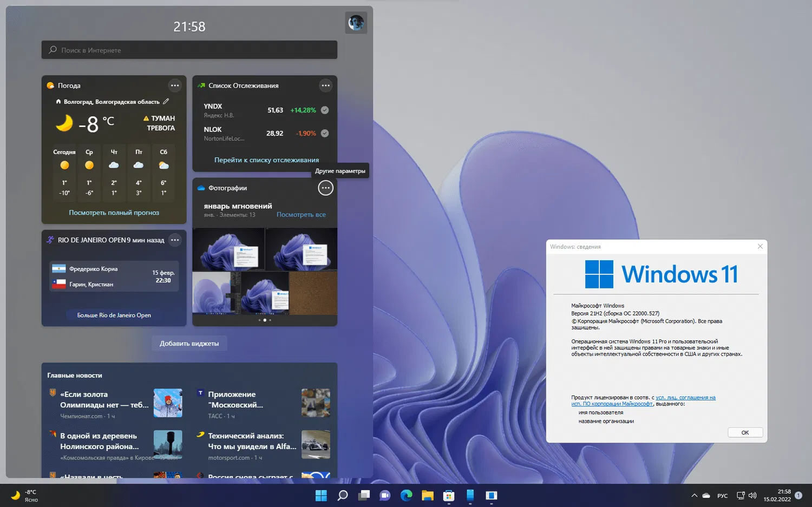Open more options for the Погода widget

(x=175, y=85)
